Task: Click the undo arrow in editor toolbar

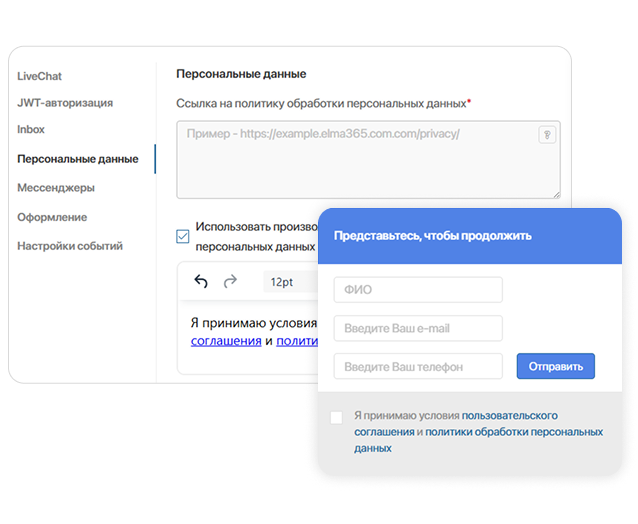Action: pyautogui.click(x=201, y=281)
